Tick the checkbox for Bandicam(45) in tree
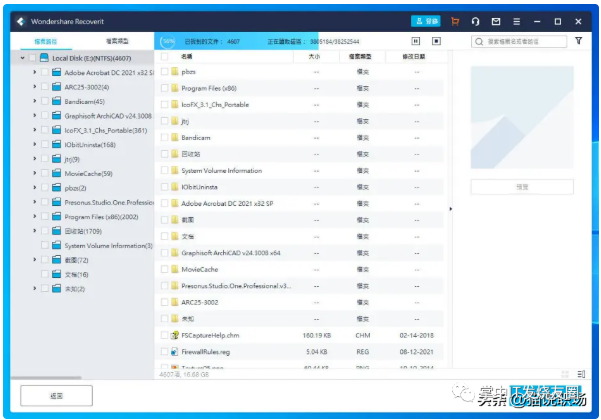The image size is (601, 420). point(44,101)
